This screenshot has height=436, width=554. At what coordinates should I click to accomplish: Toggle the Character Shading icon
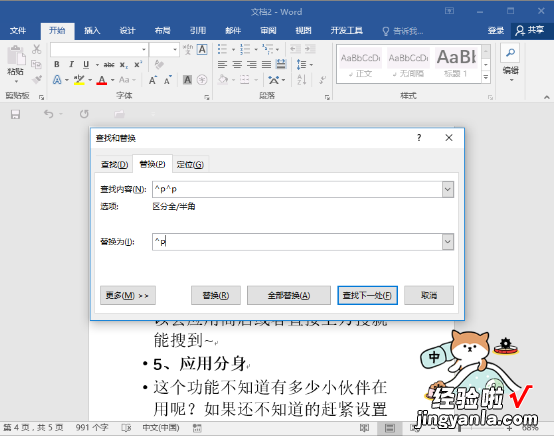[187, 80]
